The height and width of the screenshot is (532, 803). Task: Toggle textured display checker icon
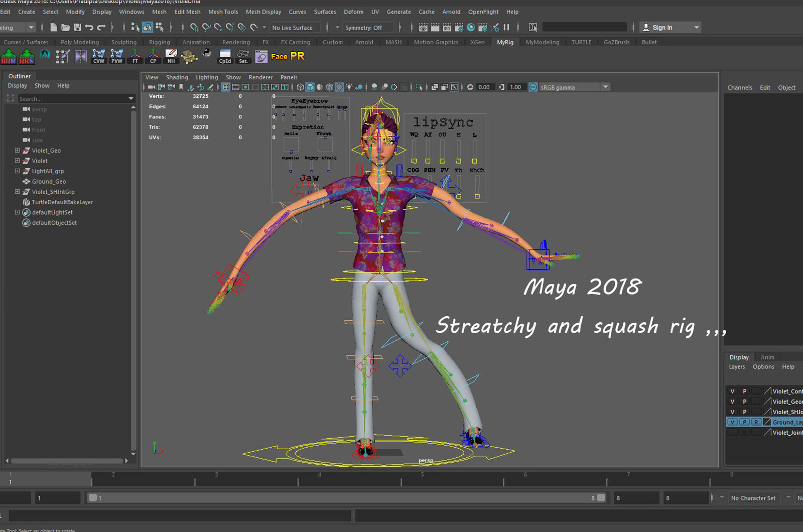point(339,87)
